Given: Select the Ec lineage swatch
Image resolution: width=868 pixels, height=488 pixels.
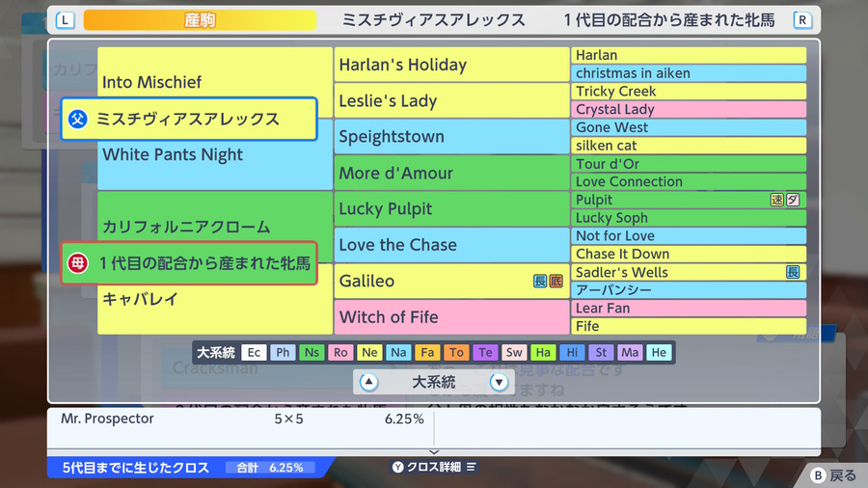Looking at the screenshot, I should coord(254,352).
